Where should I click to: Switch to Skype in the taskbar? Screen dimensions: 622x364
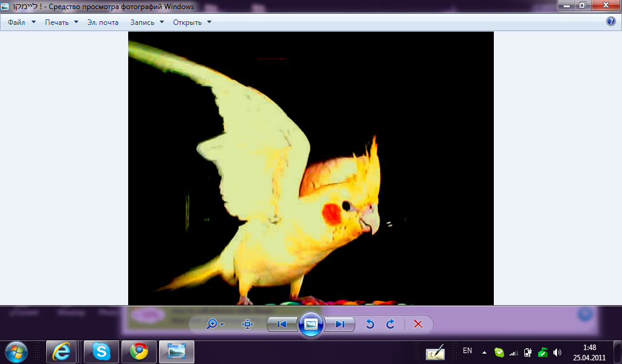pyautogui.click(x=101, y=351)
